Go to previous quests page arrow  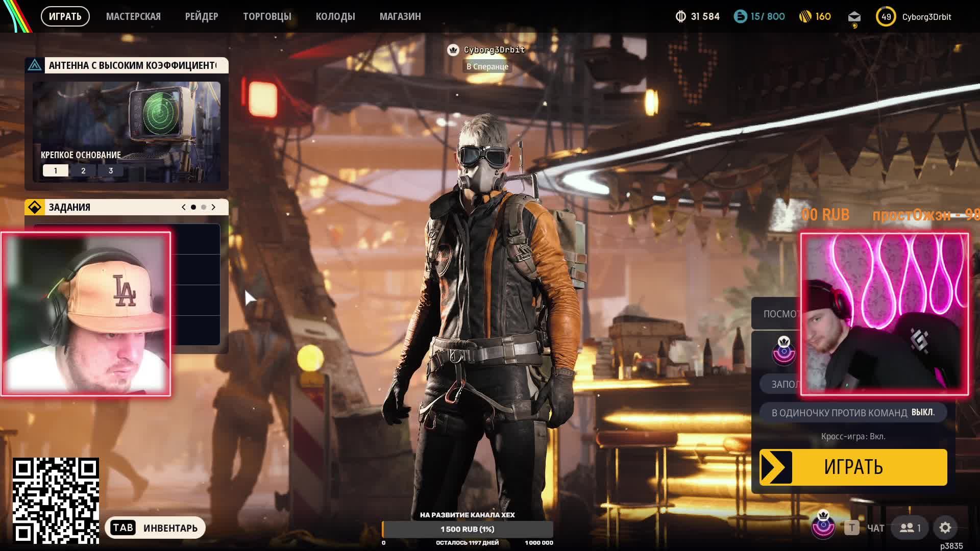184,207
